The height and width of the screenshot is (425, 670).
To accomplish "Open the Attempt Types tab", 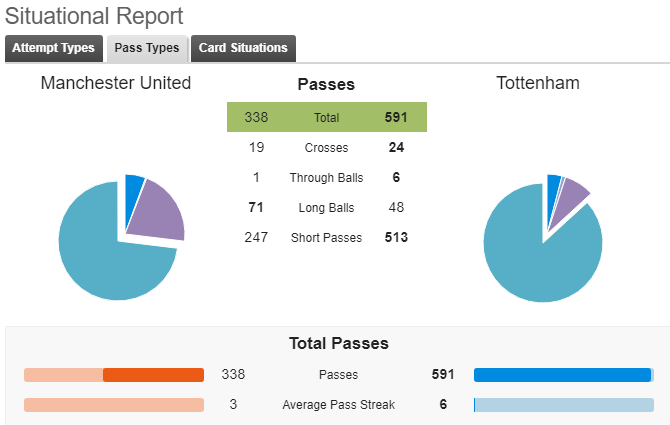I will point(54,48).
